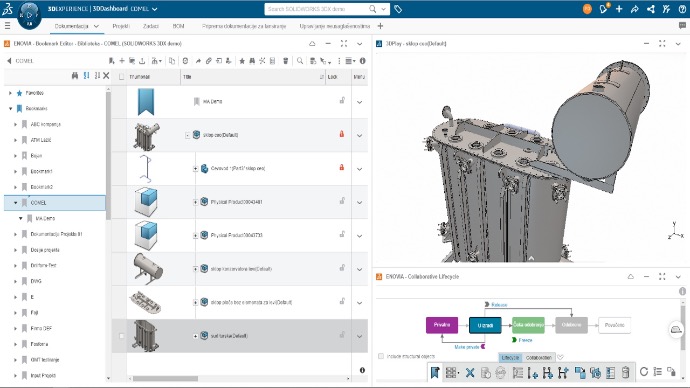Click the transfer ownership icon at lifecycle toolbar end

[672, 372]
